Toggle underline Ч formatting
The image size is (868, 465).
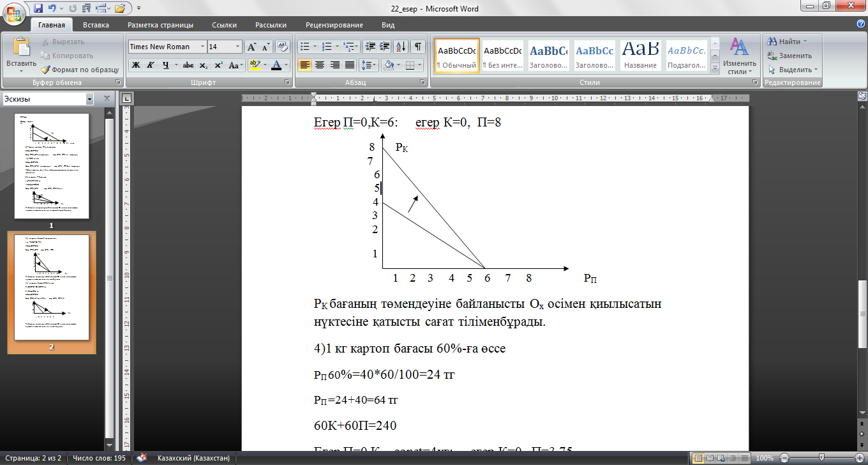[x=165, y=65]
